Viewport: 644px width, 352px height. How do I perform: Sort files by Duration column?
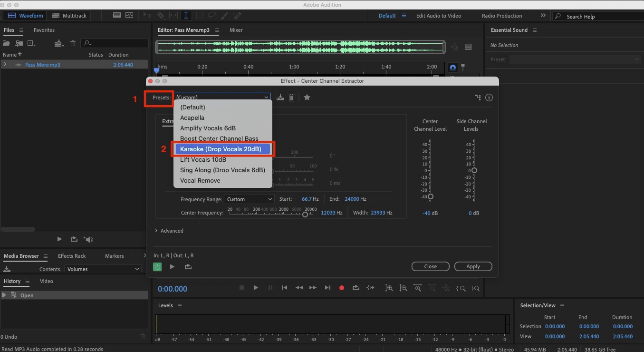tap(118, 55)
